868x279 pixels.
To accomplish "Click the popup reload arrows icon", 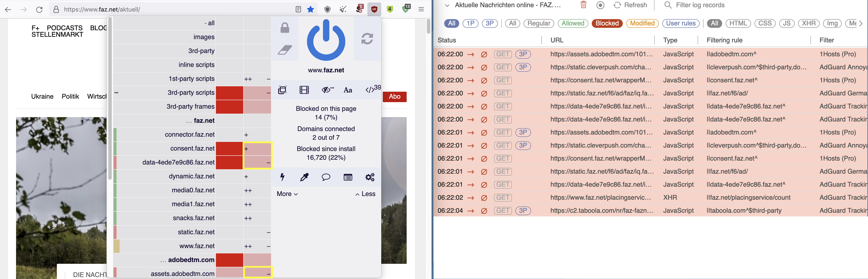I will tap(367, 38).
